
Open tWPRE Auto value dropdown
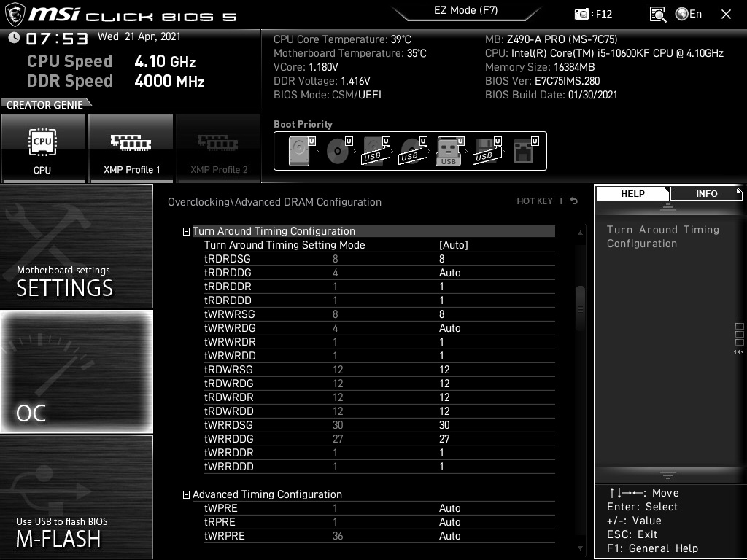(x=449, y=508)
